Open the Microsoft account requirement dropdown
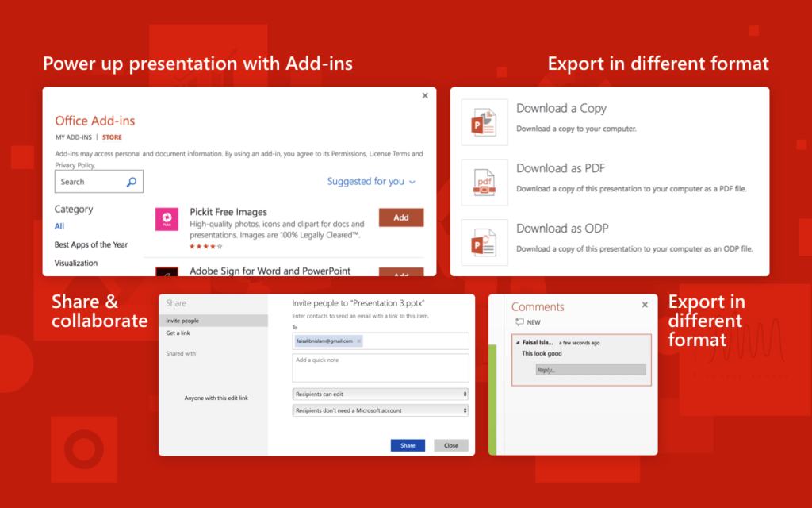812x508 pixels. tap(380, 410)
